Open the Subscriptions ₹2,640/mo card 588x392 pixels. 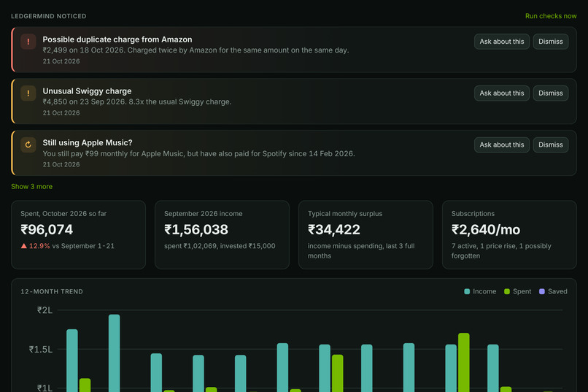coord(509,235)
